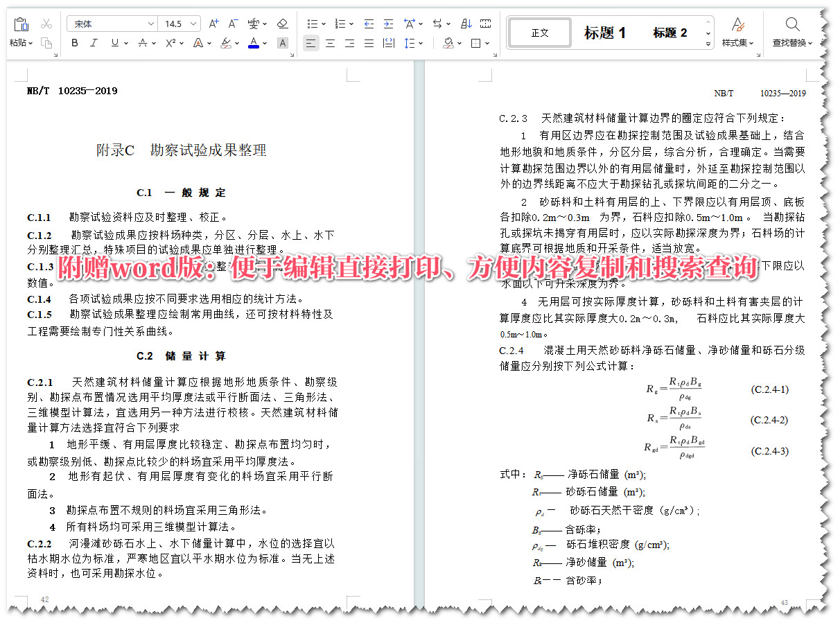Screen dimensions: 840x625
Task: Select the Cut scissors icon
Action: point(46,24)
